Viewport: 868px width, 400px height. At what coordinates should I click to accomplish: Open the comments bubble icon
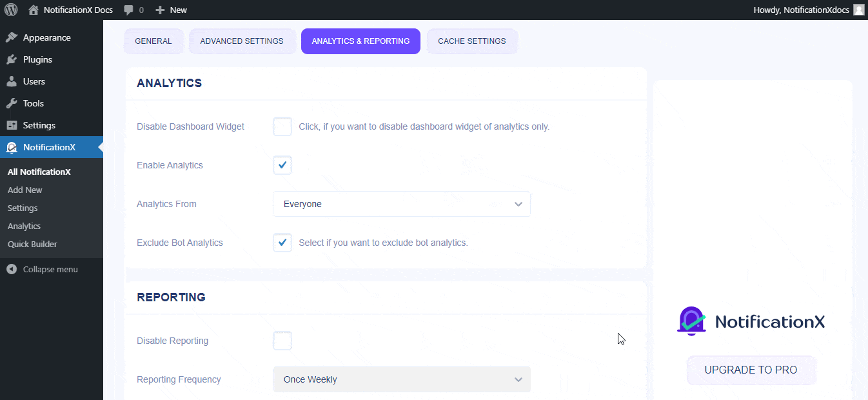(128, 10)
